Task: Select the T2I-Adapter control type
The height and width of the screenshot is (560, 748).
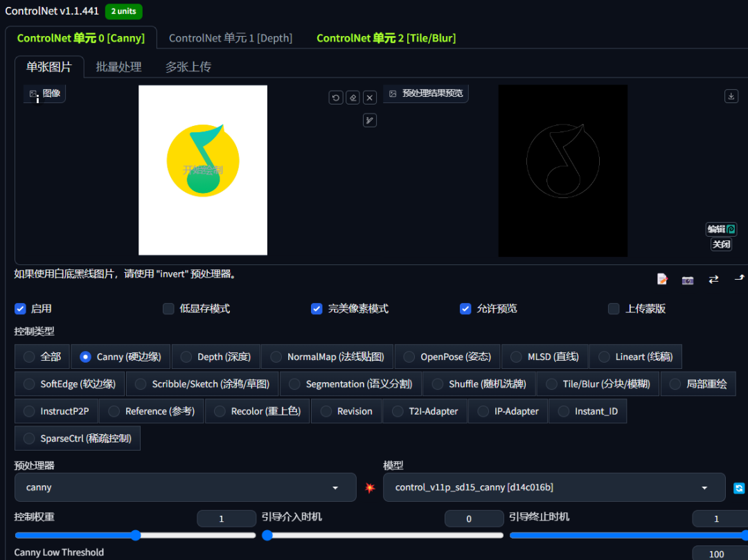Action: (x=425, y=410)
